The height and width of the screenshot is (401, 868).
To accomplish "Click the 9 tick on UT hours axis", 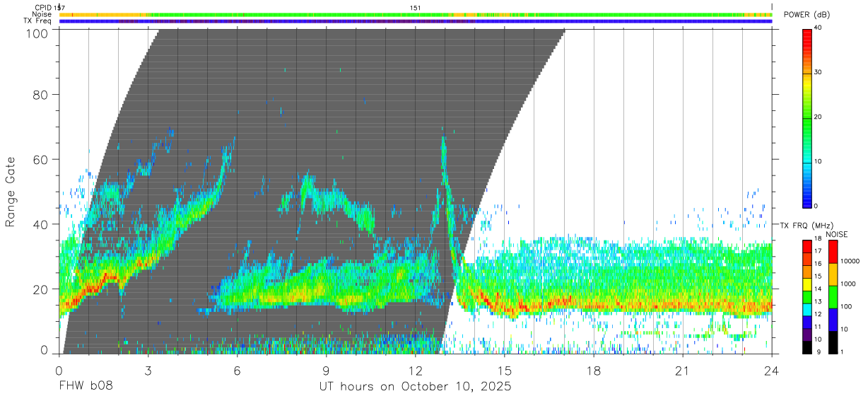I will pos(326,371).
